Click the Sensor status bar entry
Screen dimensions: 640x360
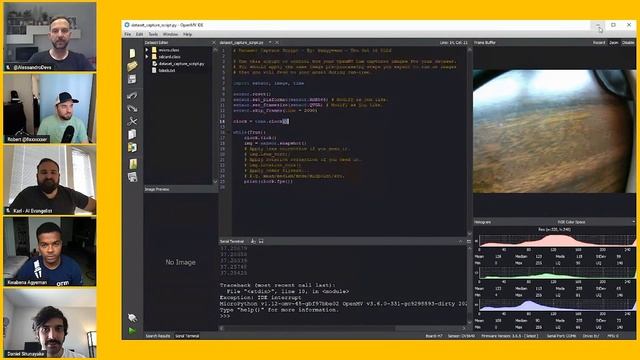click(461, 336)
